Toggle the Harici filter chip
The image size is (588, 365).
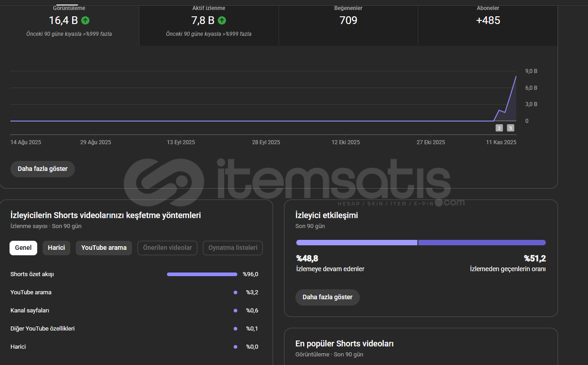pos(56,248)
